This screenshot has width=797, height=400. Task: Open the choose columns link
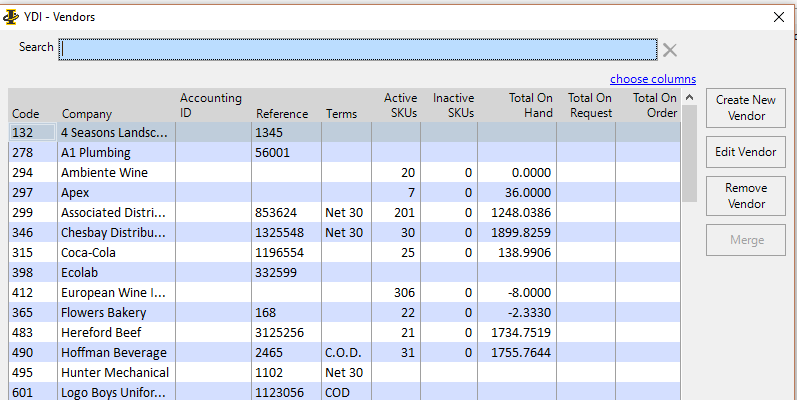(x=653, y=79)
